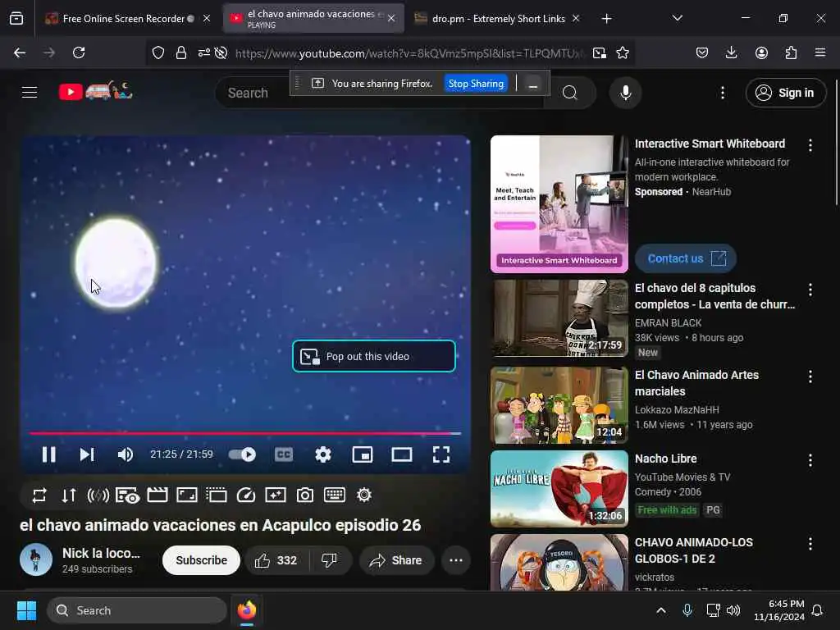Open options for El Chavo Animado Artes marciales
Image resolution: width=840 pixels, height=630 pixels.
tap(810, 376)
